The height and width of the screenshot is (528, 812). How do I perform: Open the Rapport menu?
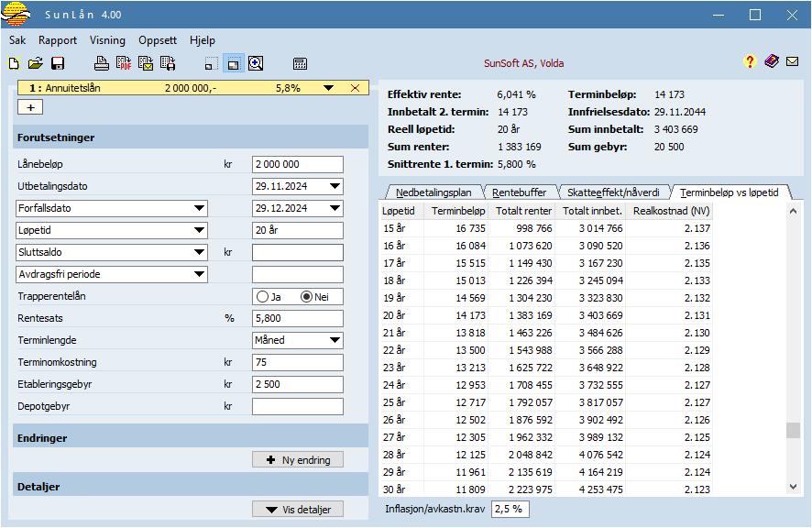coord(58,40)
